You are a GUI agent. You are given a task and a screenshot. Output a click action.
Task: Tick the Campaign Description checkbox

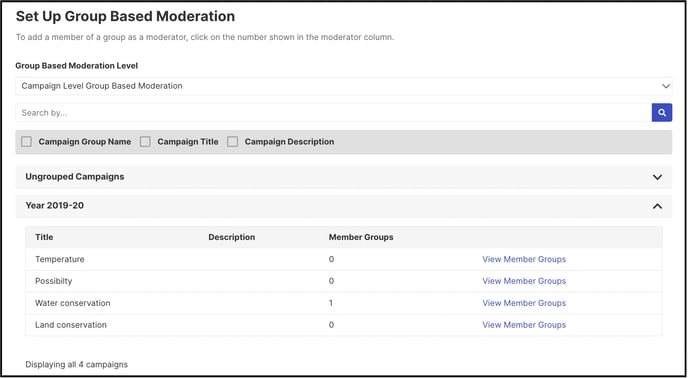point(233,142)
